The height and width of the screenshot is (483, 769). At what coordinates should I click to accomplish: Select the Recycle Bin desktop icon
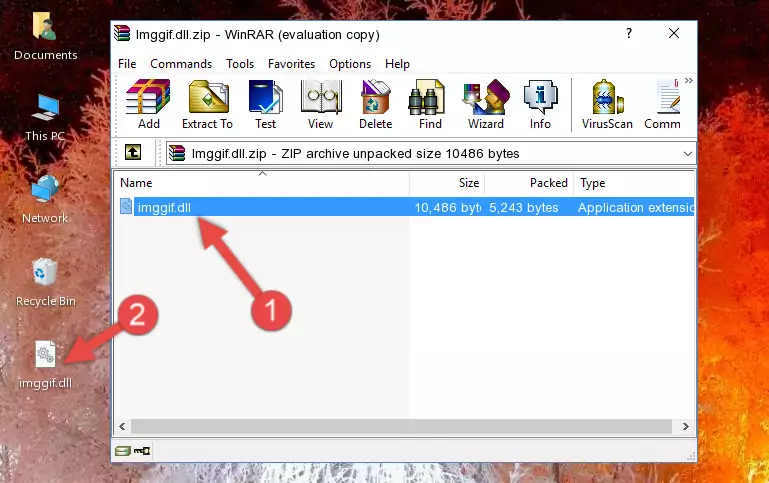pos(45,282)
